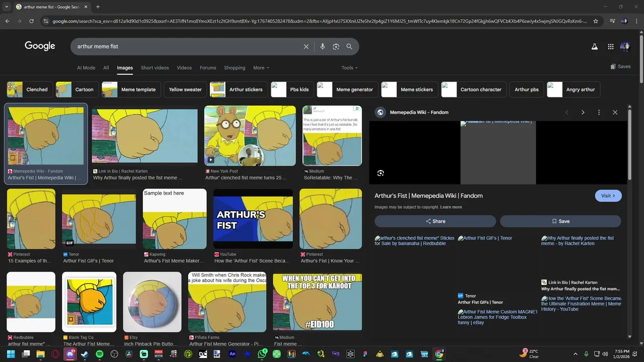Viewport: 644px width, 362px height.
Task: Open the Kahoot top 3 meme thumbnail
Action: 317,302
